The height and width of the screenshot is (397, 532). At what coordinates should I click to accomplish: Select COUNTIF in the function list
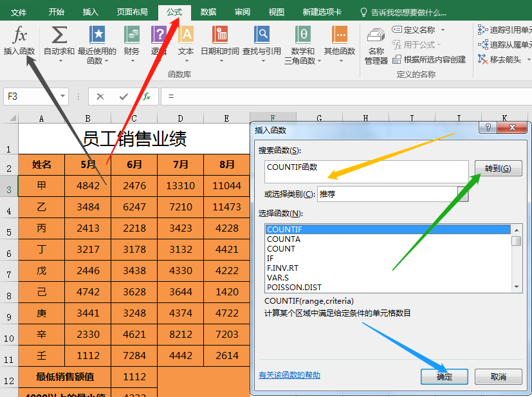click(x=388, y=229)
